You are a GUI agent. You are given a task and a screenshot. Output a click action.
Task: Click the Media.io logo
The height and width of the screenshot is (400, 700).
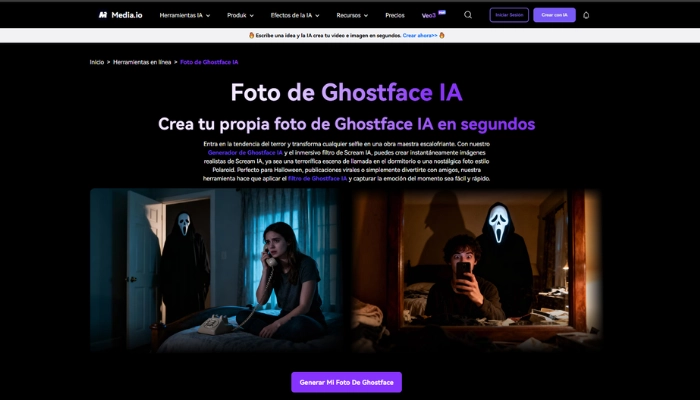(120, 15)
